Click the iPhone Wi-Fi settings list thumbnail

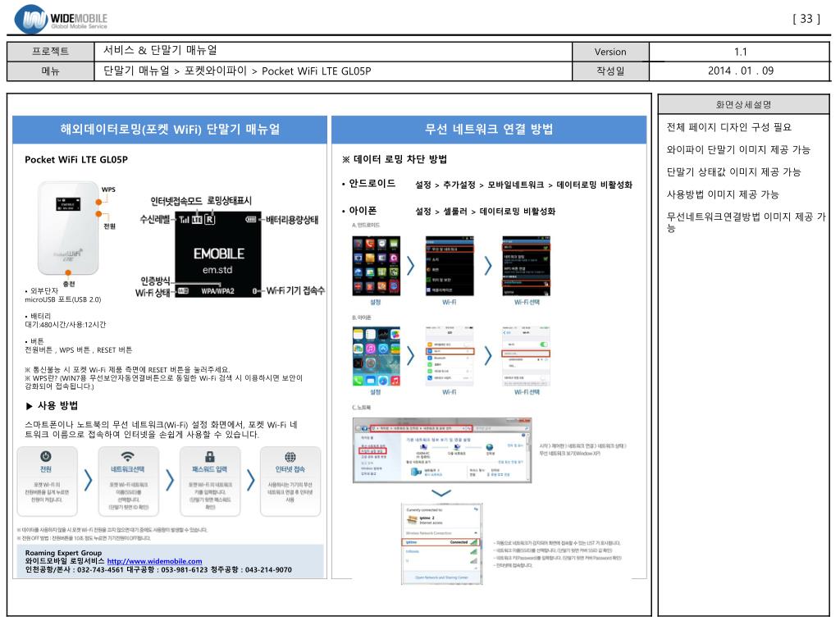click(450, 356)
